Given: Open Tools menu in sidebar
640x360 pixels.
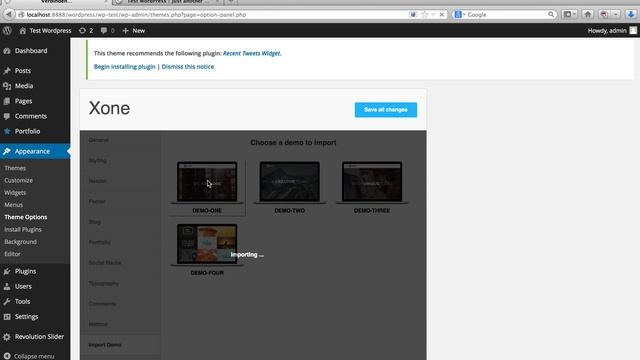Looking at the screenshot, I should (22, 301).
